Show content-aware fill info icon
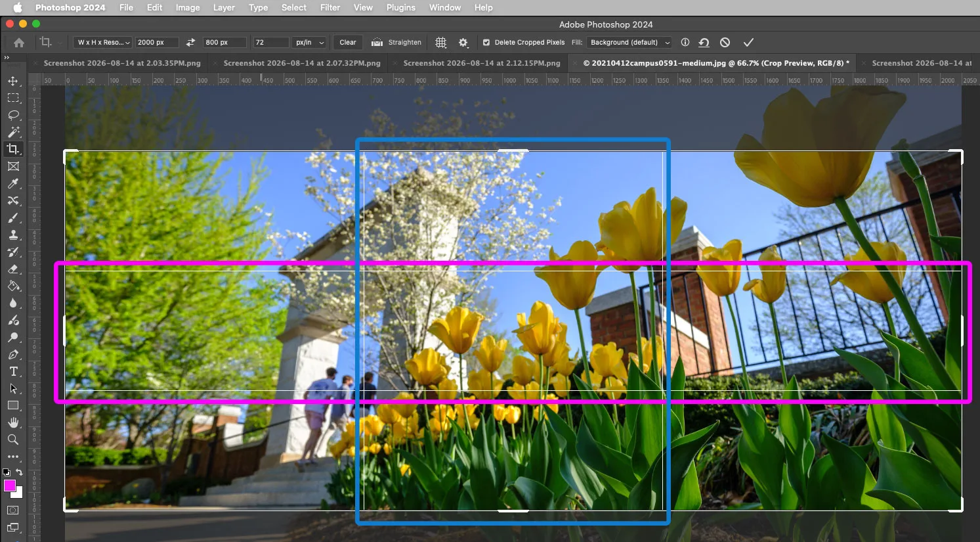 685,42
